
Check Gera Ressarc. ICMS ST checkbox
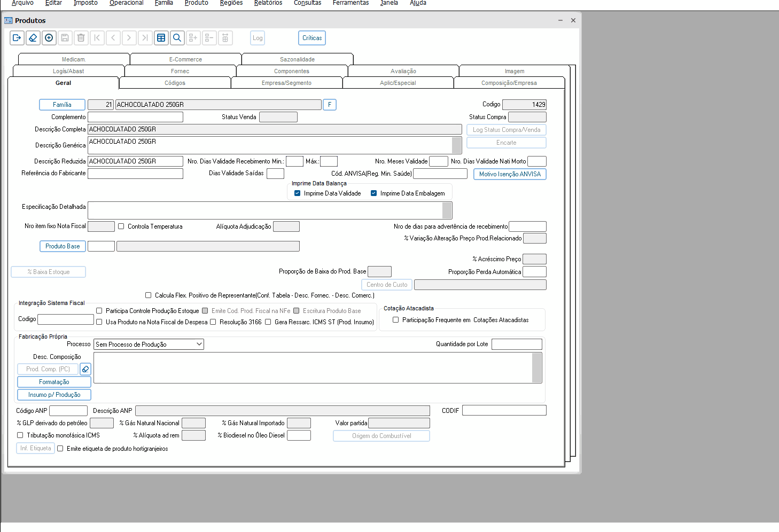coord(268,322)
